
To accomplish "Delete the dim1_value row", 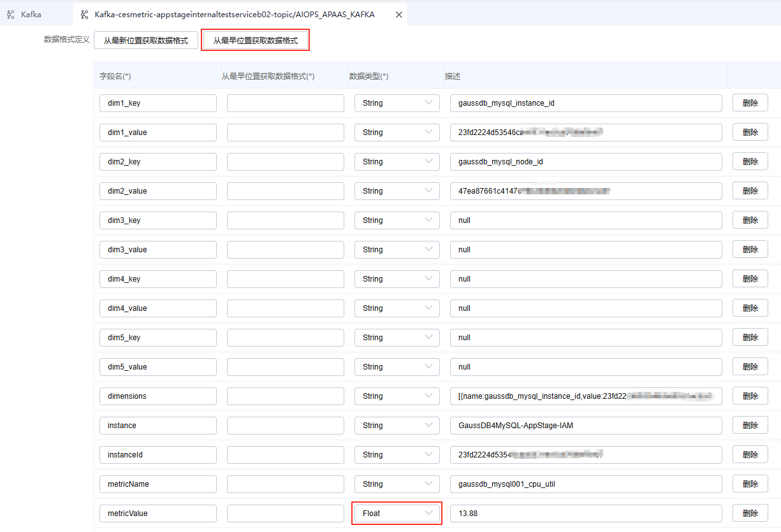I will (x=750, y=133).
